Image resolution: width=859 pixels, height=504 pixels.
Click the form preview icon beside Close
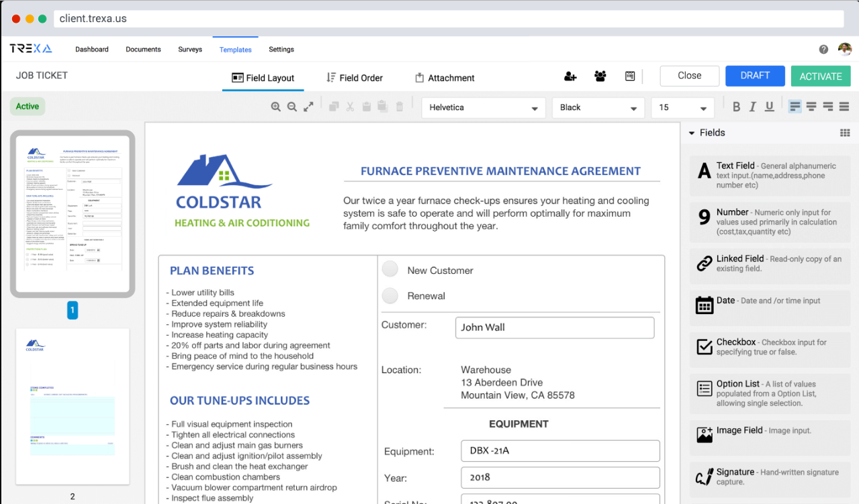coord(630,77)
